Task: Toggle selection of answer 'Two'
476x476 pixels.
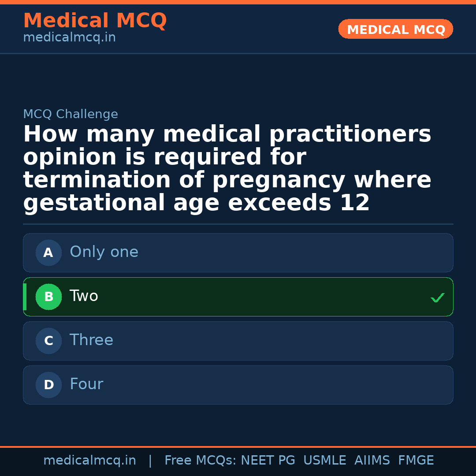Action: (238, 297)
